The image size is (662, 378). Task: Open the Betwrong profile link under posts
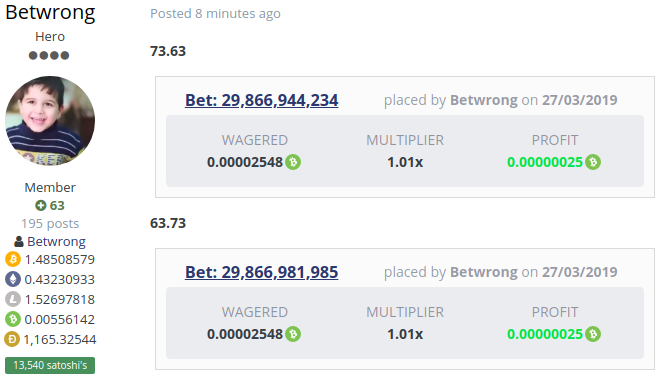pyautogui.click(x=56, y=242)
